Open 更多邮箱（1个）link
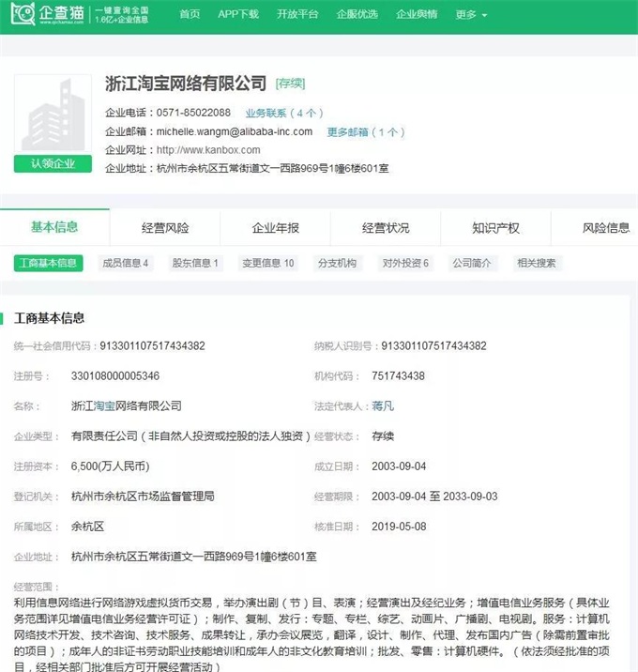 tap(366, 132)
